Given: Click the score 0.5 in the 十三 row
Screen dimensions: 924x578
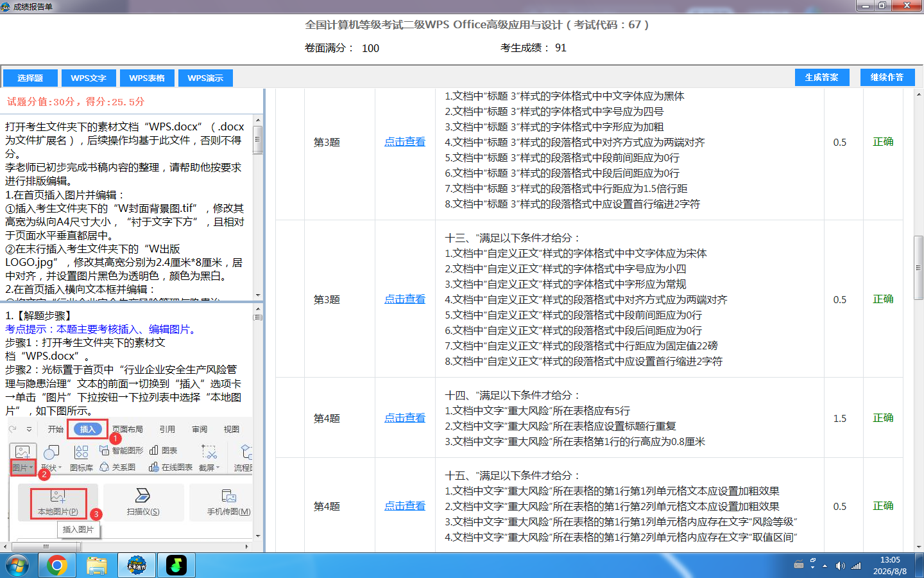Looking at the screenshot, I should click(840, 299).
